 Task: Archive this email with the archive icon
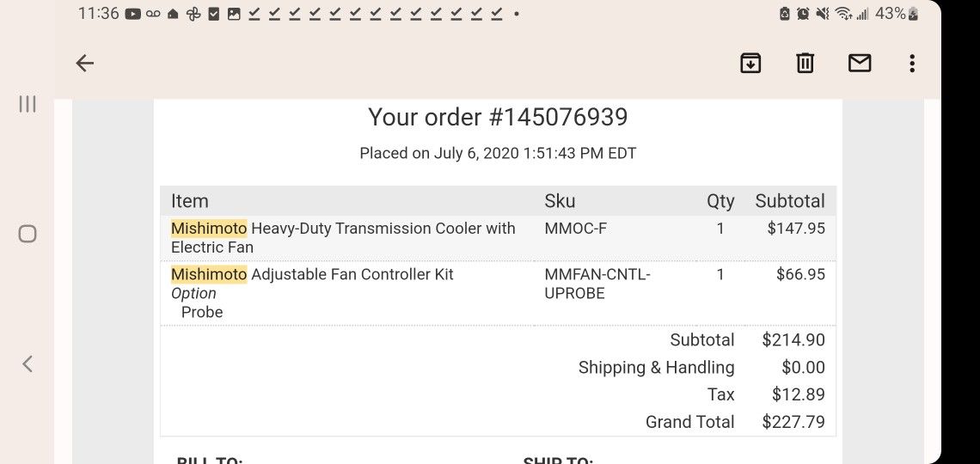[x=750, y=63]
